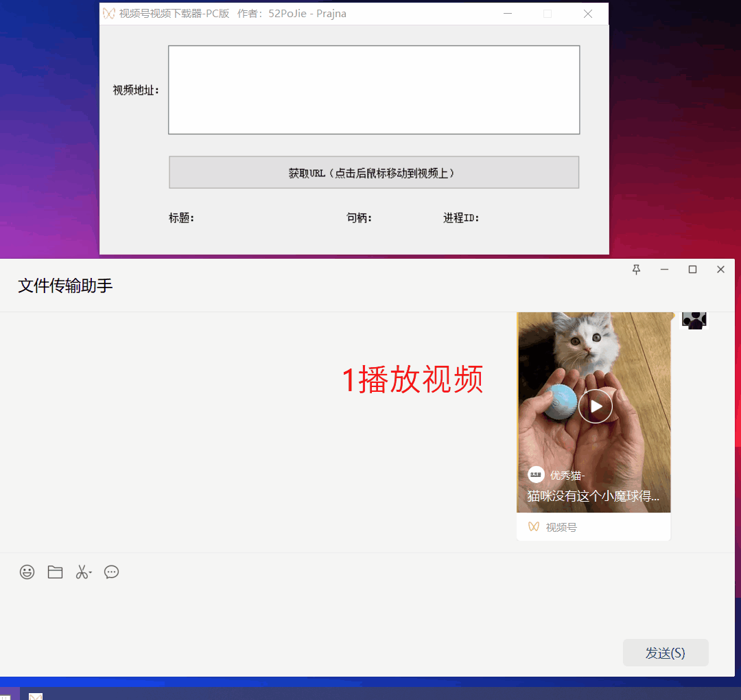Open the send file folder icon
This screenshot has width=741, height=700.
point(56,572)
